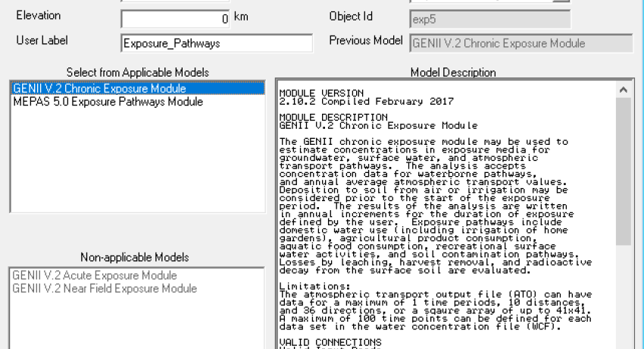Click the VALID CONNECTIONS heading text
The width and height of the screenshot is (644, 349).
tap(330, 342)
